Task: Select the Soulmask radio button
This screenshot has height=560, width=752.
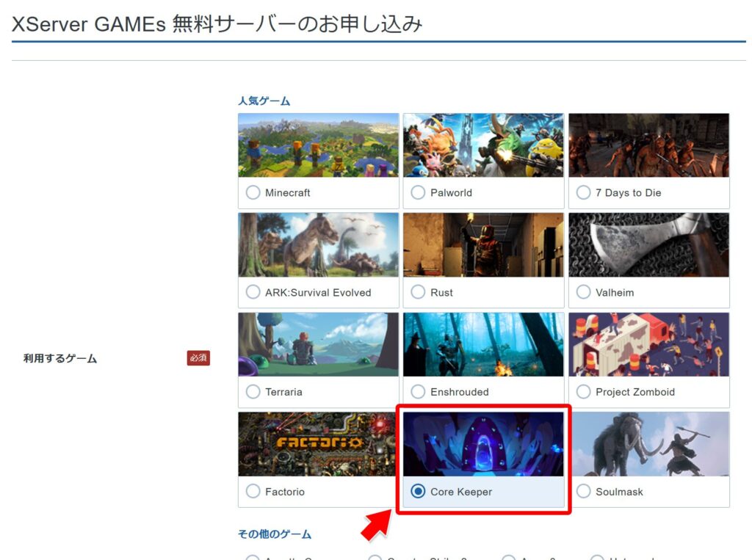Action: [x=583, y=492]
